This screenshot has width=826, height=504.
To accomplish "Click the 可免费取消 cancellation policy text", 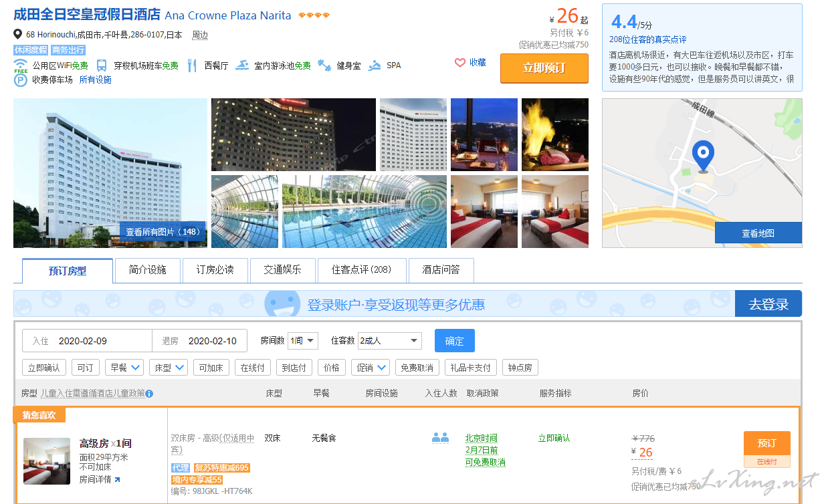I will [486, 463].
